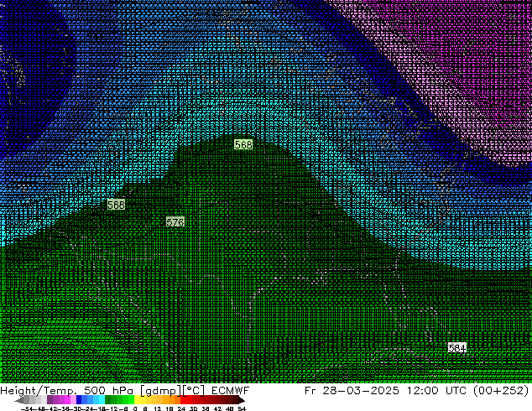Screen dimensions: 532x411
Task: Click the cyan swatch in the color legend
Action: tap(102, 399)
